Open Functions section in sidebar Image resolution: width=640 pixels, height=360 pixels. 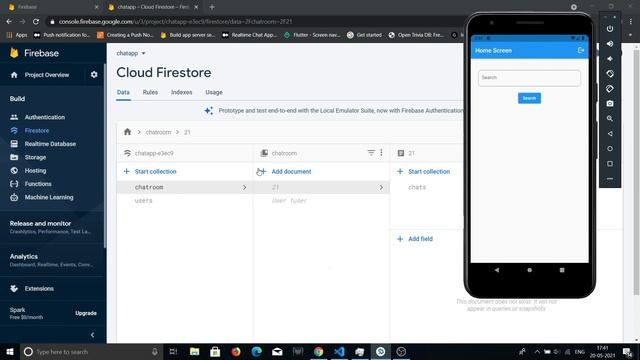pos(38,184)
